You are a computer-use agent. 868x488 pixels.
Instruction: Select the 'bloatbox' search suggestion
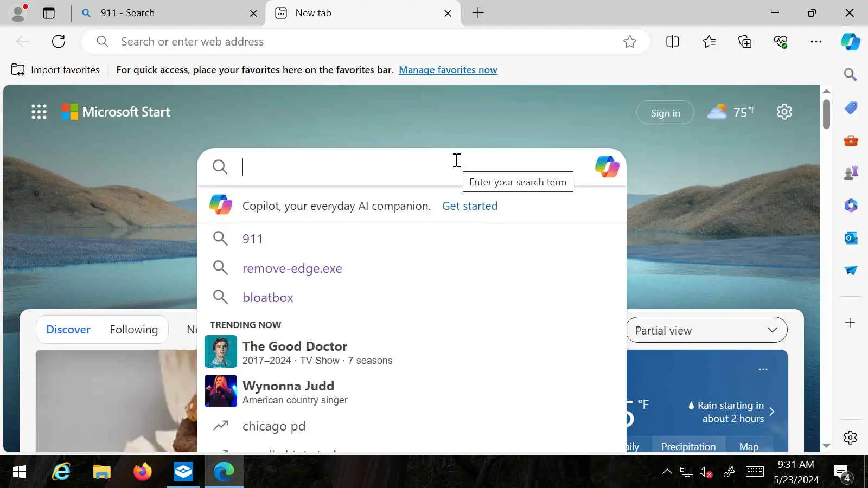[x=412, y=297]
